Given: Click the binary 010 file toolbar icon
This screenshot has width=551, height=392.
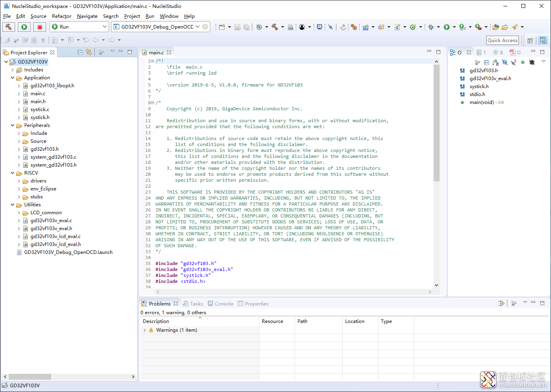Looking at the screenshot, I should (x=291, y=27).
